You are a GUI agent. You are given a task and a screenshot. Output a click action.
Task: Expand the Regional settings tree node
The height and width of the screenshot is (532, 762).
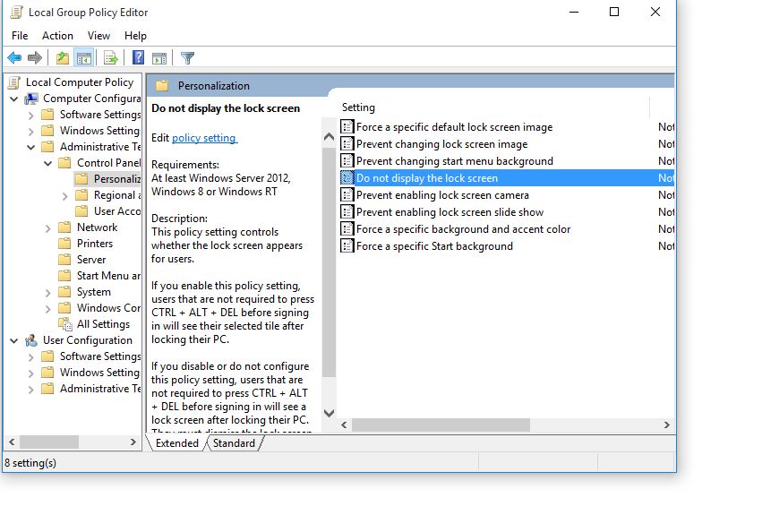pyautogui.click(x=63, y=194)
